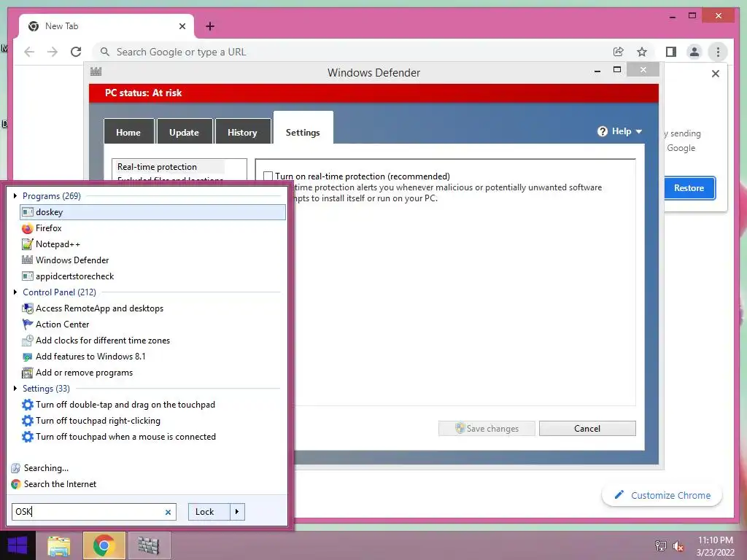Image resolution: width=747 pixels, height=560 pixels.
Task: Select the New Tab browser tab
Action: click(x=106, y=26)
